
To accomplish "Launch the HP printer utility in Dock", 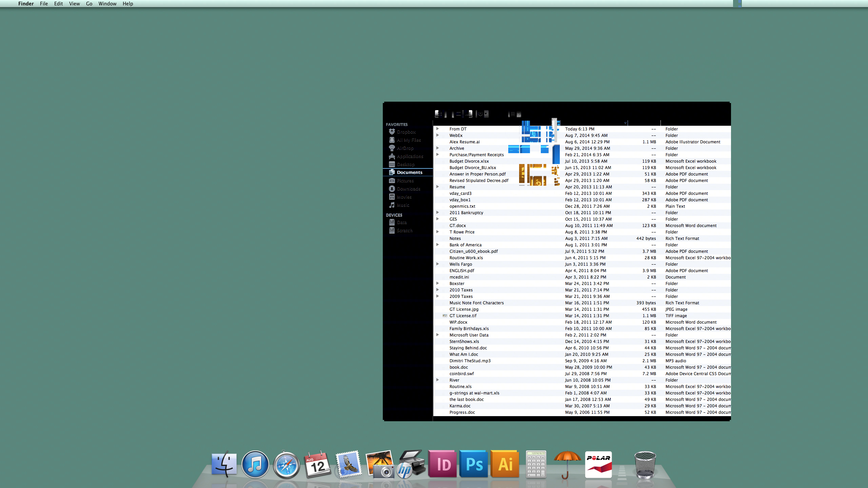I will 411,464.
